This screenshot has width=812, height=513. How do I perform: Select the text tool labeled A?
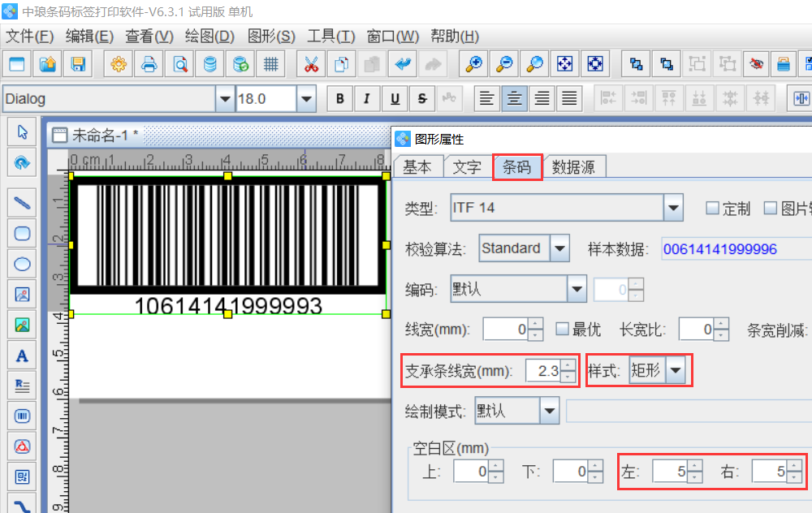click(21, 356)
